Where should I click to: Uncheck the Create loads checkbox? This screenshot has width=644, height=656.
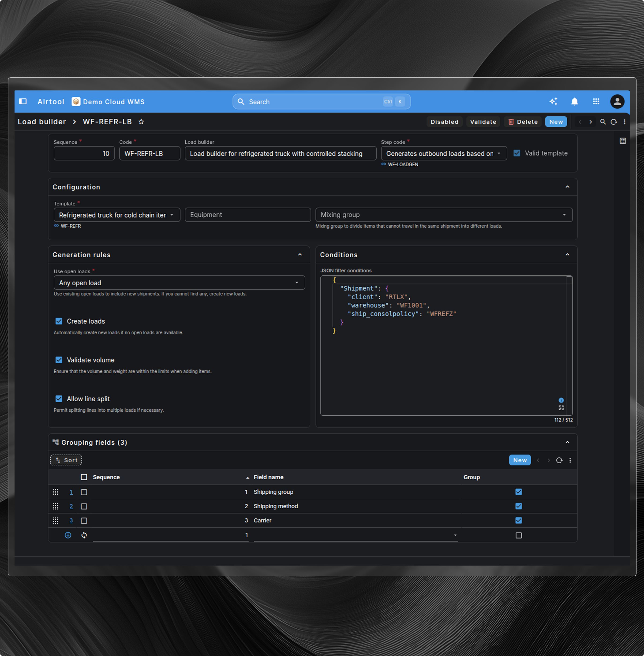(59, 321)
